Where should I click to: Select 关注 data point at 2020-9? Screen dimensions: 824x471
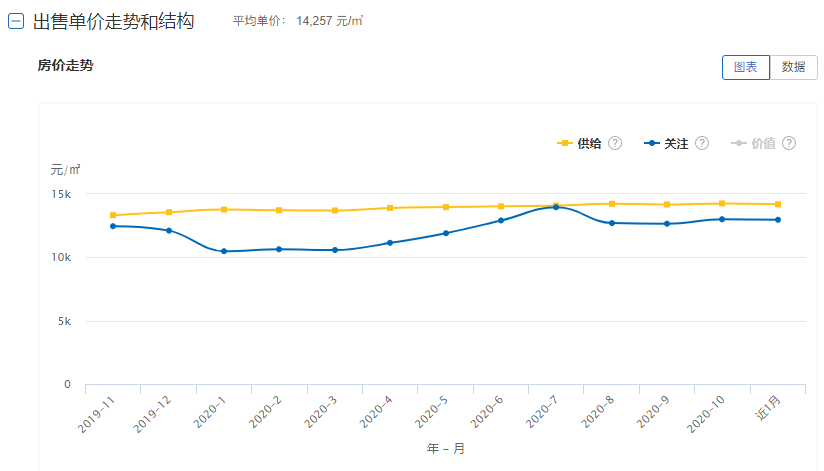coord(667,224)
